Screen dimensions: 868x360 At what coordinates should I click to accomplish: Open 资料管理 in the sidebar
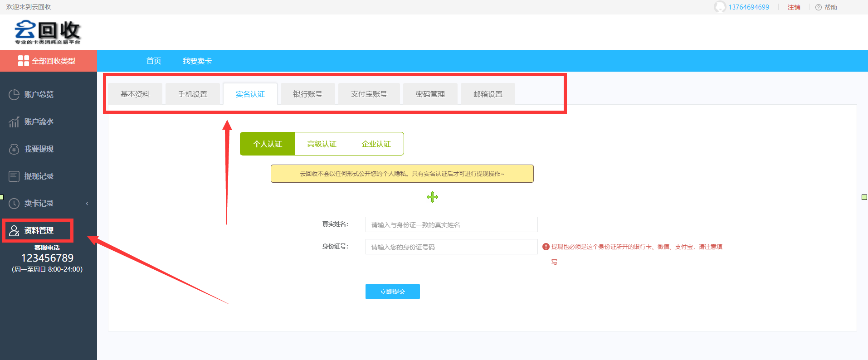(x=38, y=230)
